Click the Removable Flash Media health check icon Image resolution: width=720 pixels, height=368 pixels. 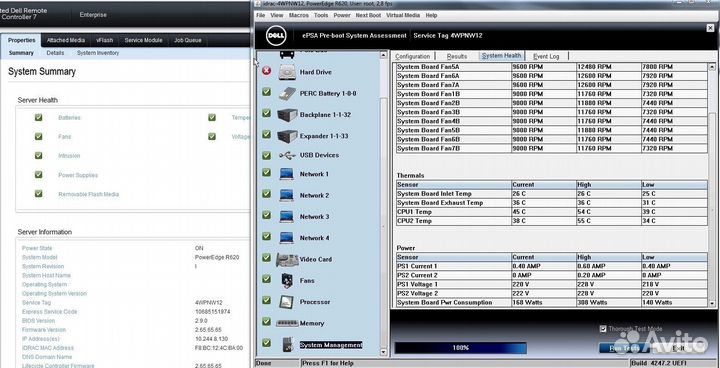click(x=39, y=194)
